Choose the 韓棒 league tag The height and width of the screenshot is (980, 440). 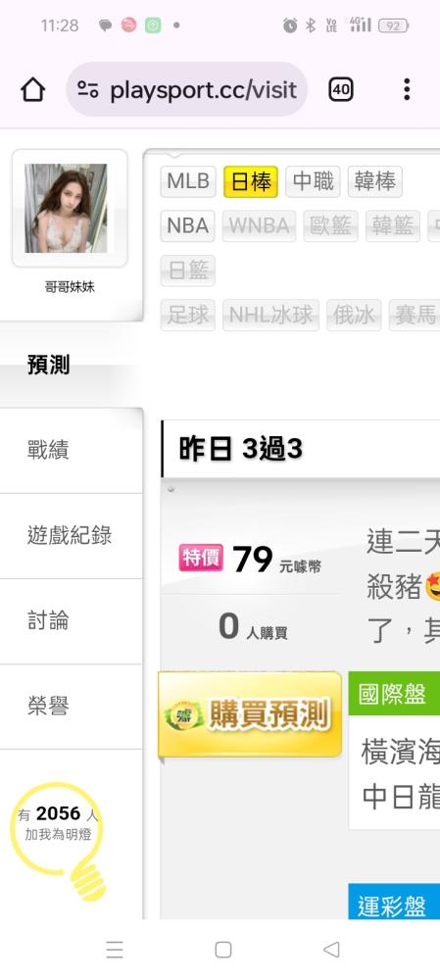375,182
